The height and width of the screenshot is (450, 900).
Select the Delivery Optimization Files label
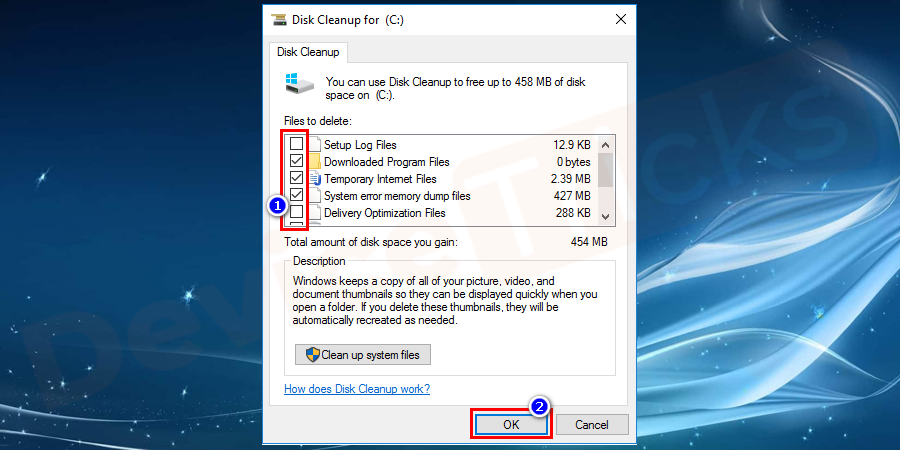pos(385,213)
